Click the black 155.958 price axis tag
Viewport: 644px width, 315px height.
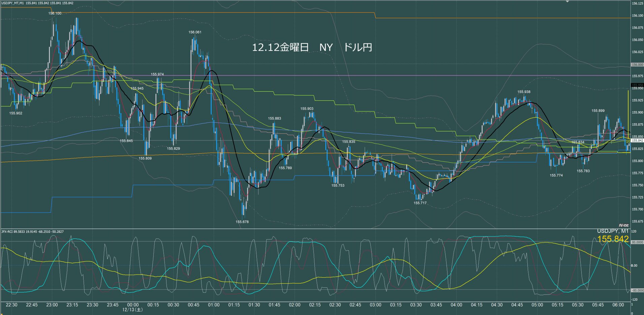pyautogui.click(x=637, y=85)
